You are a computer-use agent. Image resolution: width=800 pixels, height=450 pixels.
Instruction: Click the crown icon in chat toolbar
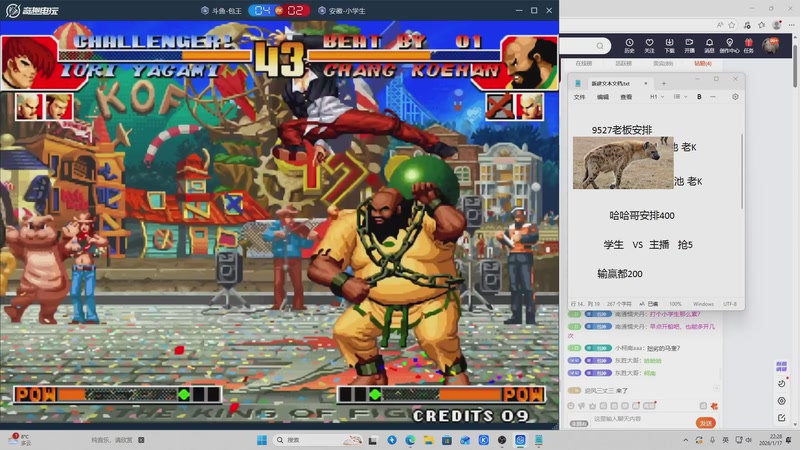(x=592, y=406)
